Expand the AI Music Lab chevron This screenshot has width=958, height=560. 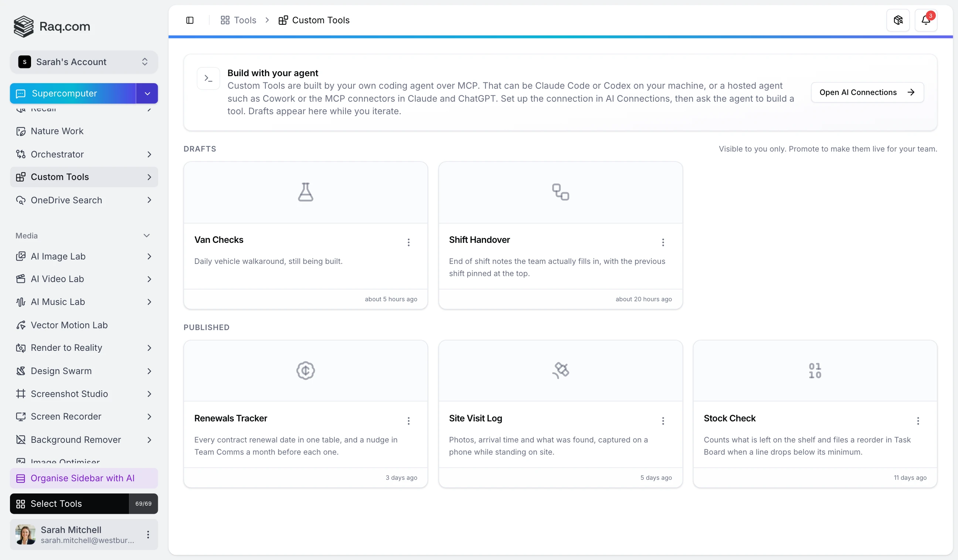pos(149,302)
